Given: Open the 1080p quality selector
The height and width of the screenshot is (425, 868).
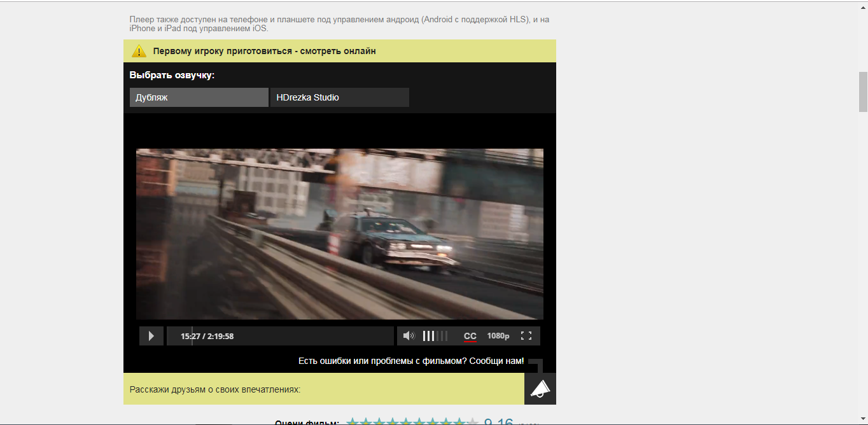Looking at the screenshot, I should tap(498, 336).
